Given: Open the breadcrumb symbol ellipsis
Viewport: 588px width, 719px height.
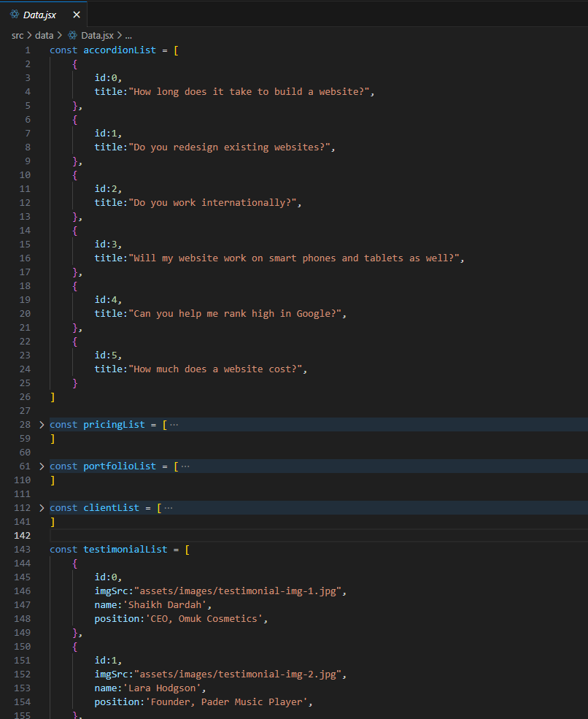Looking at the screenshot, I should tap(128, 35).
